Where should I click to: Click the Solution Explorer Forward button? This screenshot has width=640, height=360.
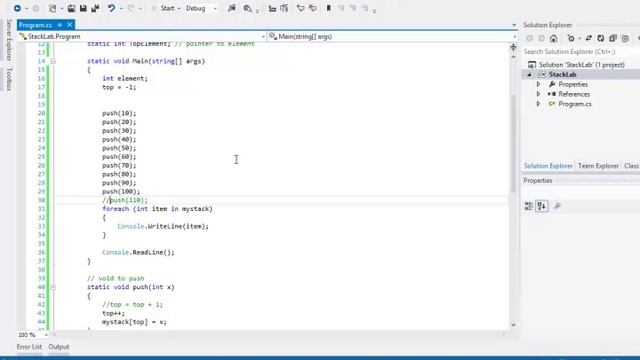541,38
